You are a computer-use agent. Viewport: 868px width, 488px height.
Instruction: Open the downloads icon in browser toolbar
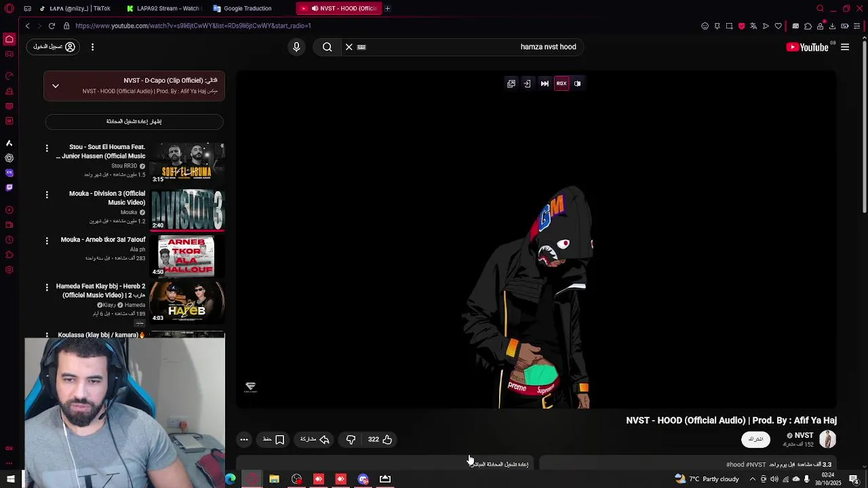[x=833, y=26]
